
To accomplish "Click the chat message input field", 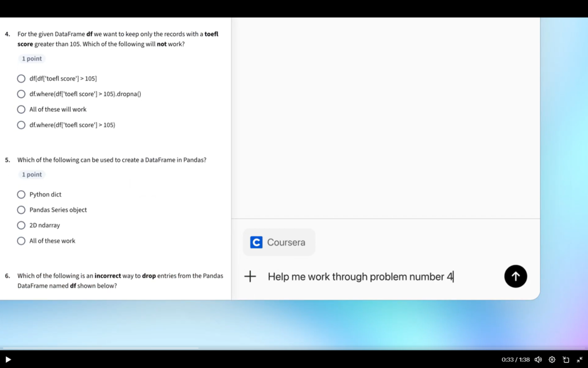I will click(379, 277).
